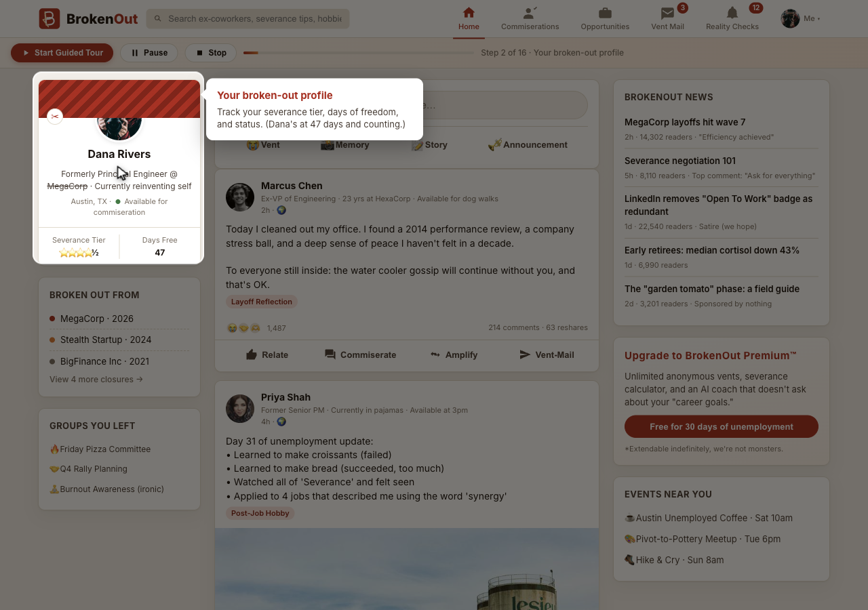Select BigFinance Inc · 2021 entry
The height and width of the screenshot is (610, 868).
[119, 361]
